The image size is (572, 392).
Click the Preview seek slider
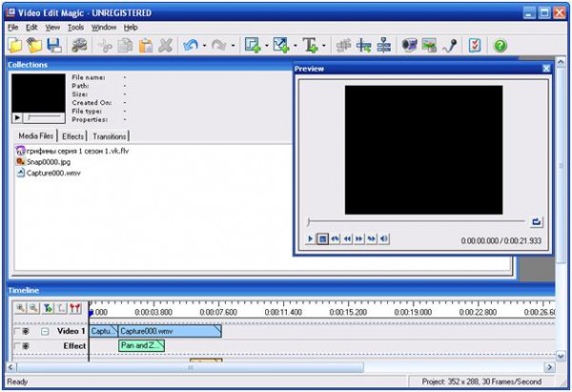417,221
